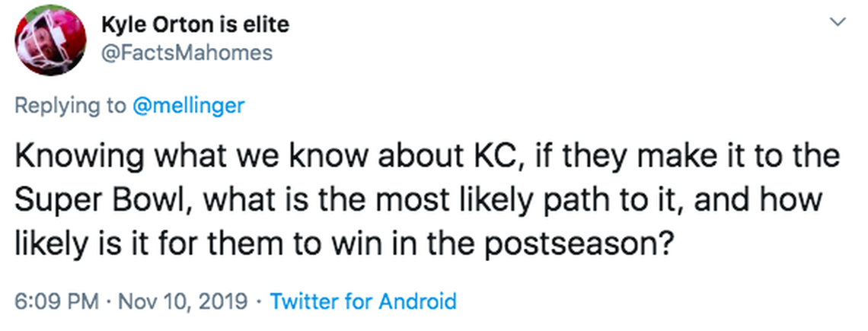
Task: Visit the @mellinger mention link
Action: pos(189,106)
